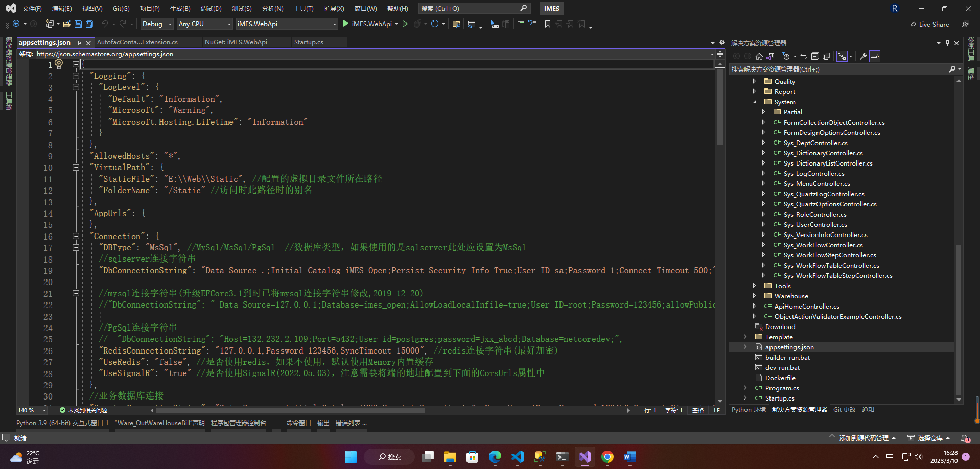Click the Uncomment Selection toolbar icon

[x=532, y=24]
